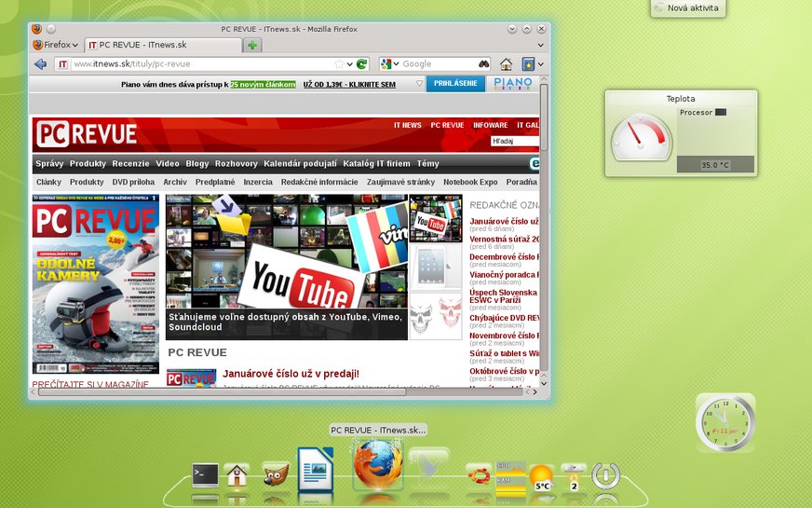Click the notification dock icon showing 2
812x508 pixels.
pos(574,477)
